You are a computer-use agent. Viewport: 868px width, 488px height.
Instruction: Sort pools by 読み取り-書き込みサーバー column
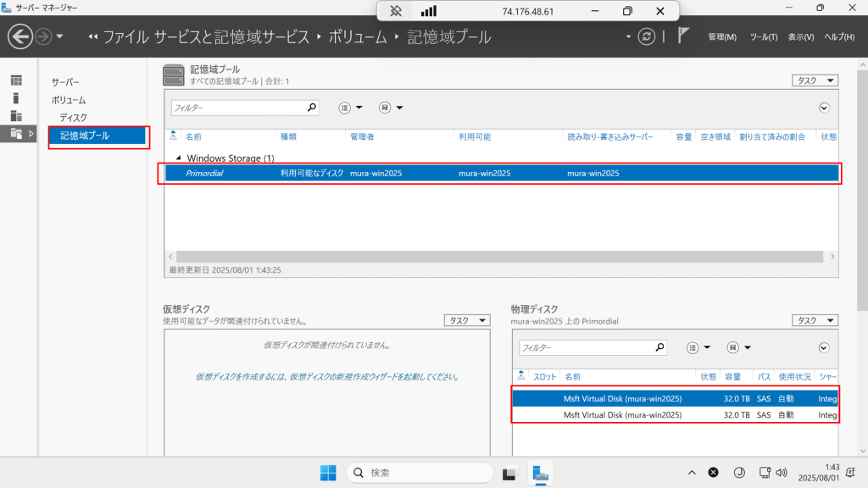(x=610, y=136)
